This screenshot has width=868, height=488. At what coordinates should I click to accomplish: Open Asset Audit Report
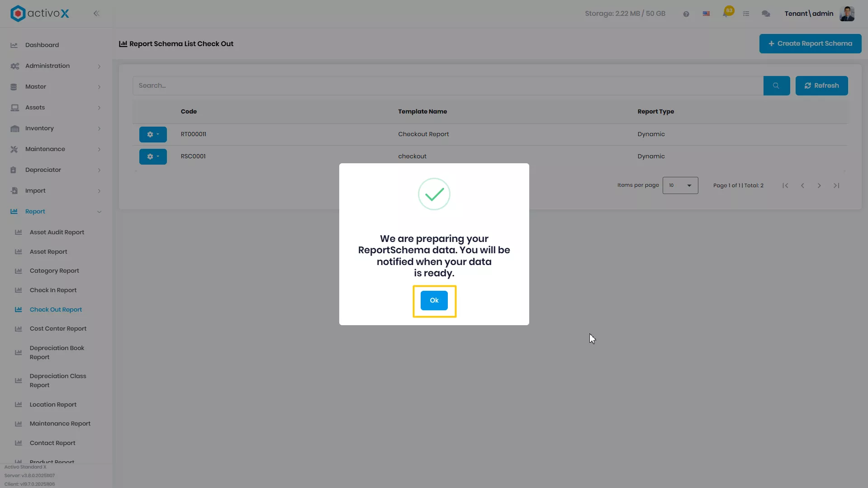coord(57,232)
